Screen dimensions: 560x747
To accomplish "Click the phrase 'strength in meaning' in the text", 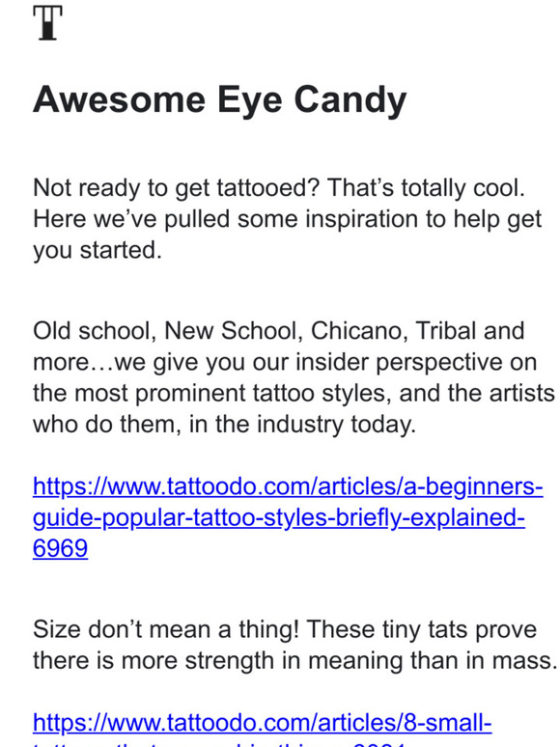I will click(x=291, y=661).
